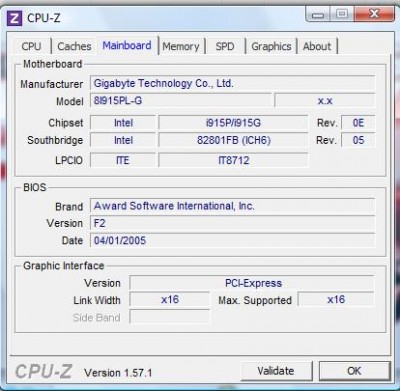This screenshot has height=391, width=400.
Task: Click the BIOS version F2 field
Action: [x=232, y=223]
